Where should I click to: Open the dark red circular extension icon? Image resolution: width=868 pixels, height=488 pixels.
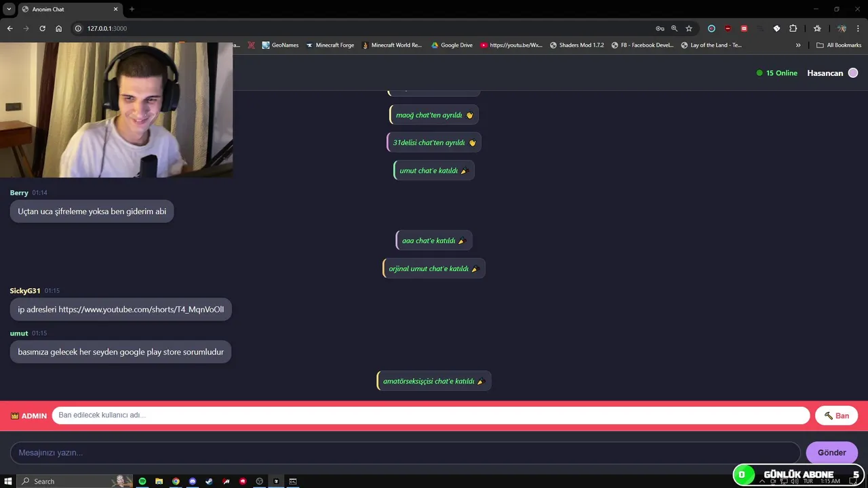[728, 28]
